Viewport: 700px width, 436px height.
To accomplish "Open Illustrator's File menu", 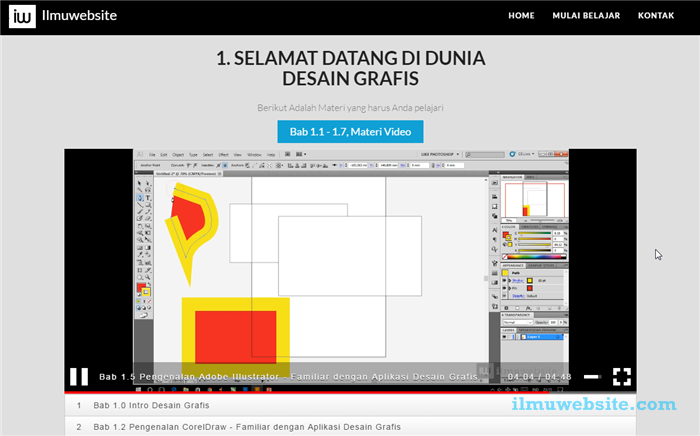I will (x=152, y=154).
